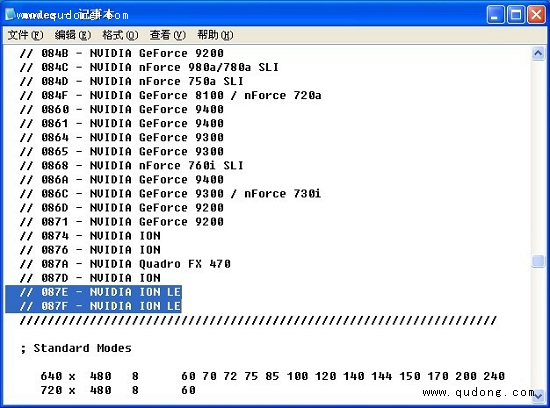Screen dimensions: 550x408
Task: Click the line '0860 - NVIDIA GeForce 9400'
Action: coord(121,109)
